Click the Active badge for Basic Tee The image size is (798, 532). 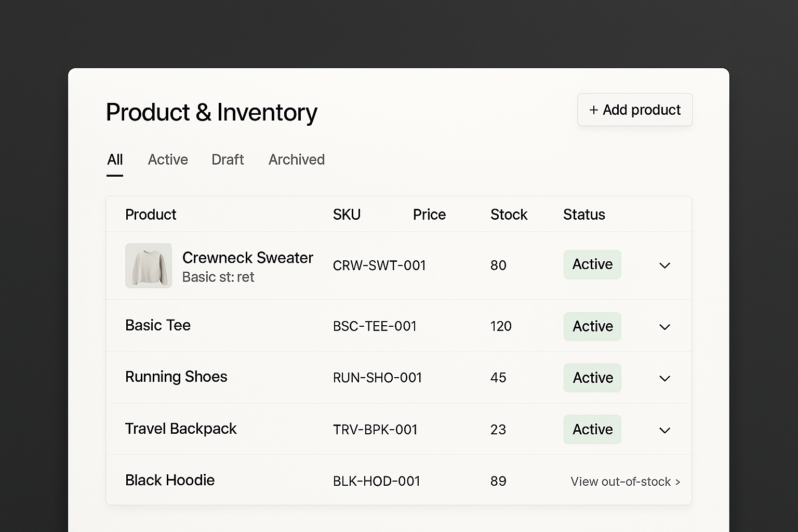click(x=592, y=326)
